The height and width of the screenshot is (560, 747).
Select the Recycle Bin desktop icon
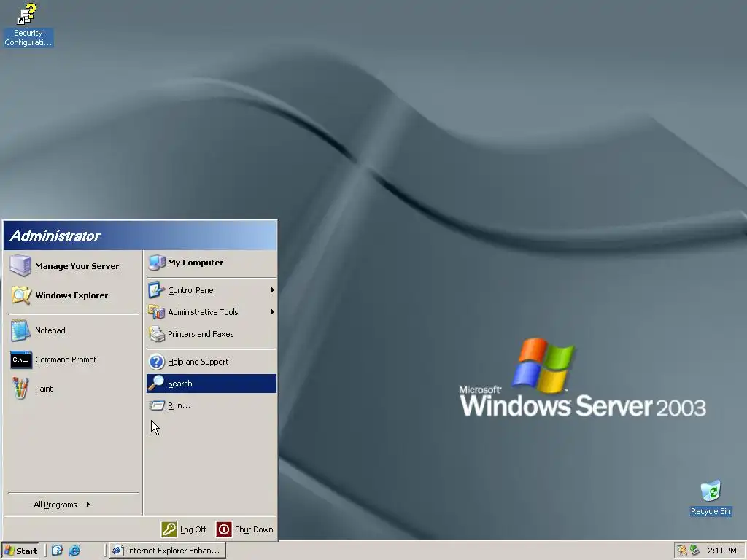point(711,498)
